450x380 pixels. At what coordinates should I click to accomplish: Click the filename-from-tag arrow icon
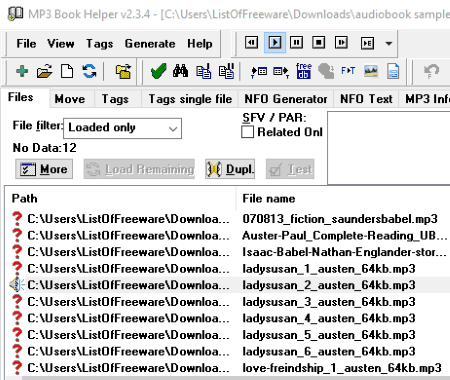point(281,71)
